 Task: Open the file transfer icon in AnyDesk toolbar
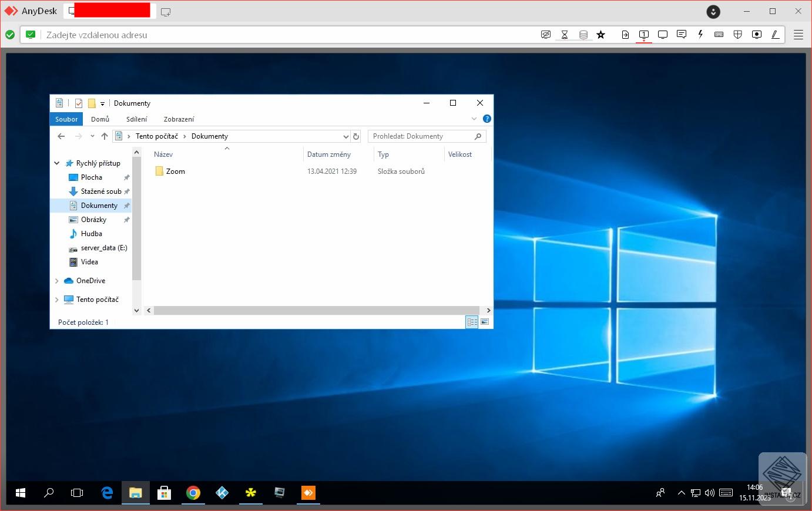[x=625, y=35]
